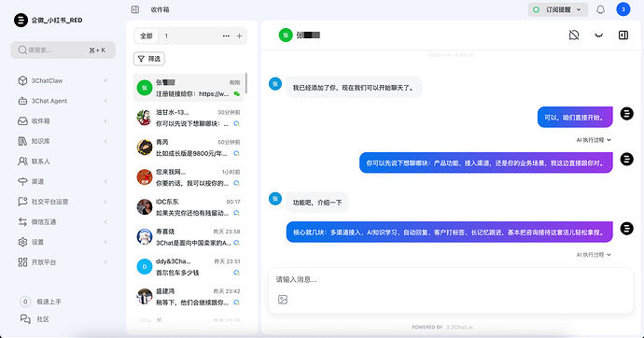Expand the bottom AI 执行过程 section
Image resolution: width=644 pixels, height=338 pixels.
tap(593, 255)
